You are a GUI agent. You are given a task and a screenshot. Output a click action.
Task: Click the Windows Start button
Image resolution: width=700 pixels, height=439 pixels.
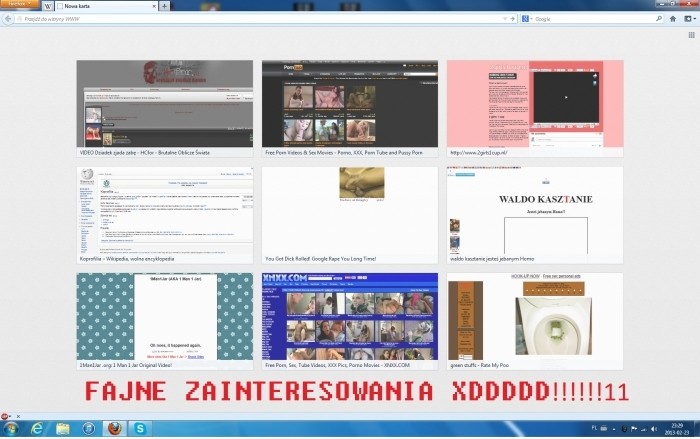pos(10,428)
